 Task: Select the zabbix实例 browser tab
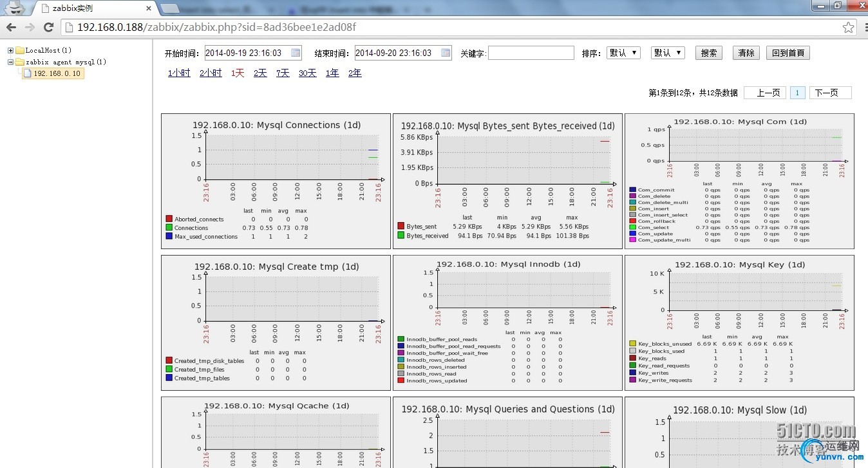point(93,8)
